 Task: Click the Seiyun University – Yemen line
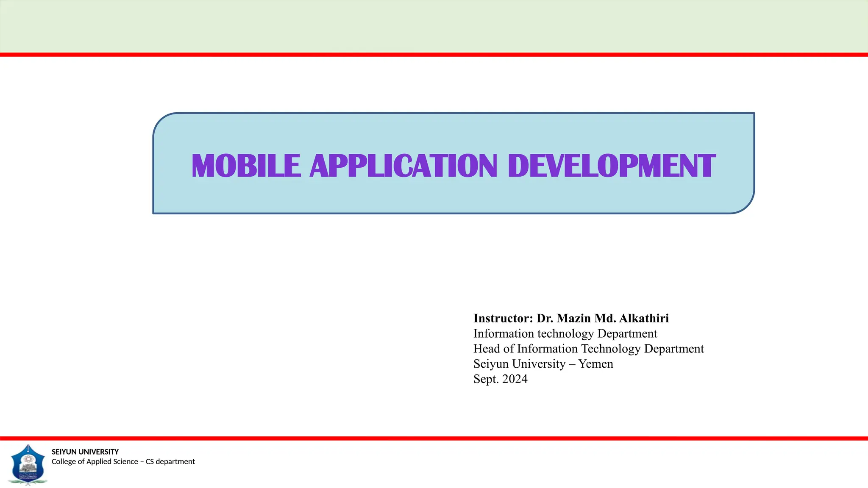pyautogui.click(x=543, y=364)
